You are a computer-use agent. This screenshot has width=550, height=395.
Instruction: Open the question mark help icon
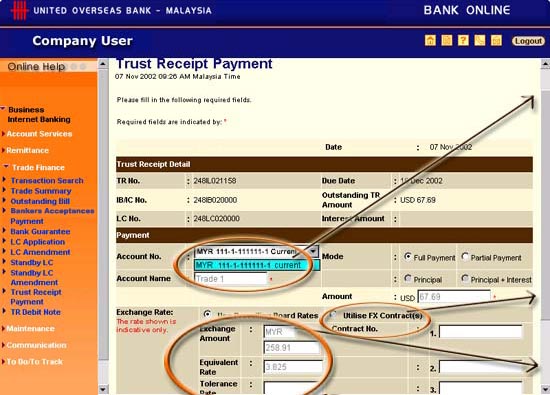click(x=463, y=40)
